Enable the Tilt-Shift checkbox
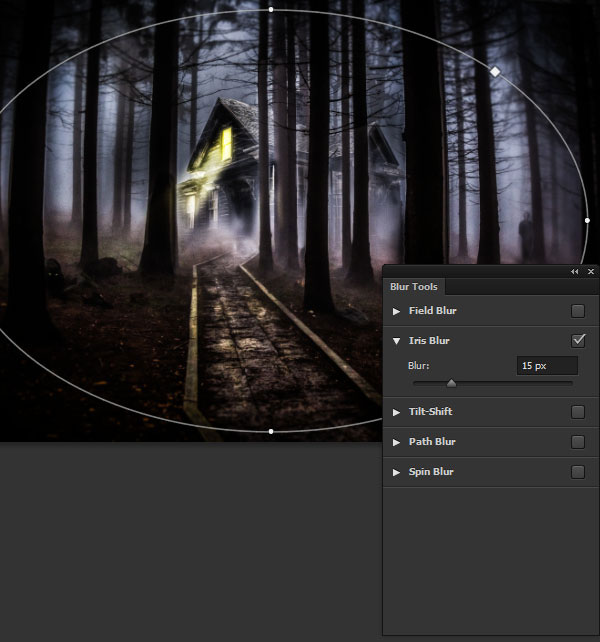This screenshot has height=642, width=600. 577,412
